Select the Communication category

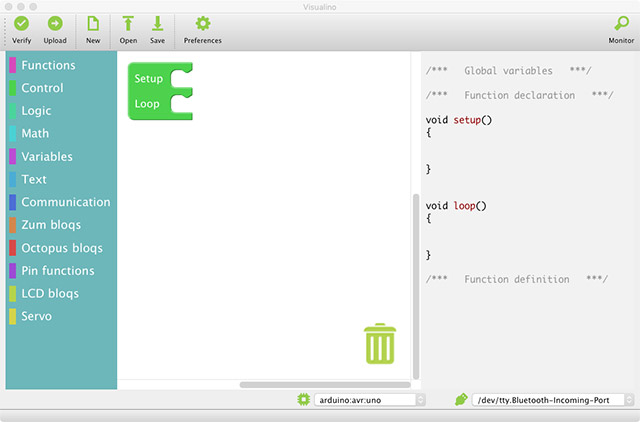[61, 202]
